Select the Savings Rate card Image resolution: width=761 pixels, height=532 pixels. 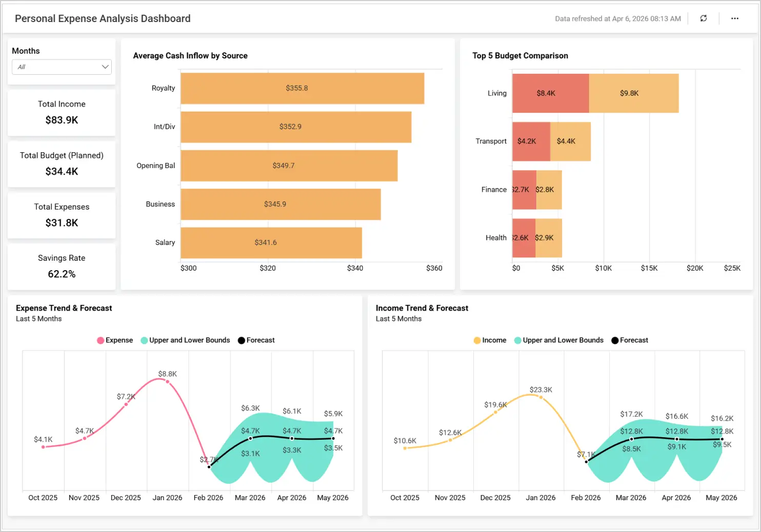click(61, 267)
